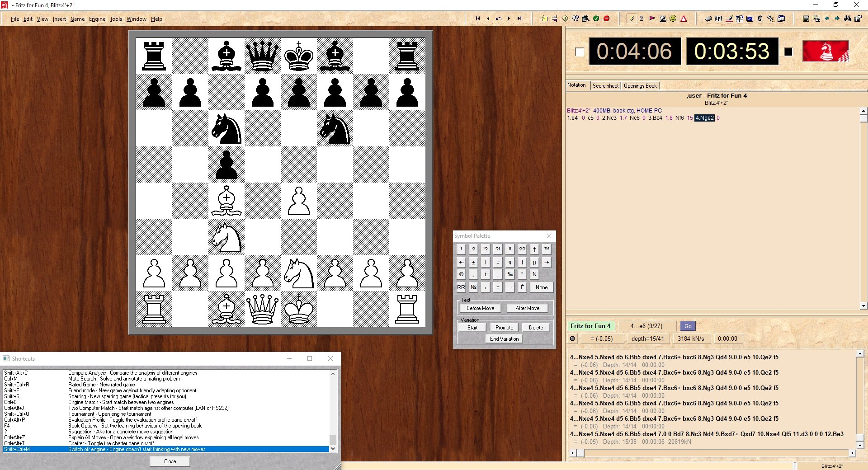Insert the '!' good move symbol
Image resolution: width=868 pixels, height=470 pixels.
tap(461, 249)
